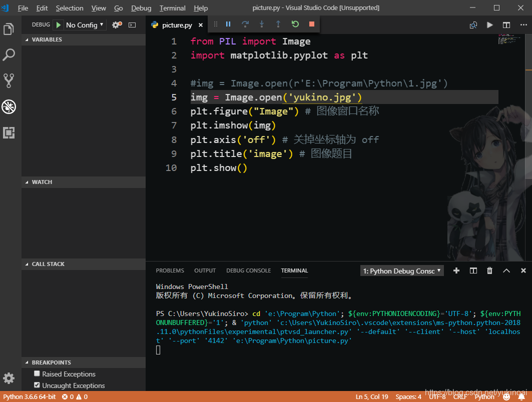532x402 pixels.
Task: Open the Manage gear at activity bar bottom
Action: pos(9,378)
